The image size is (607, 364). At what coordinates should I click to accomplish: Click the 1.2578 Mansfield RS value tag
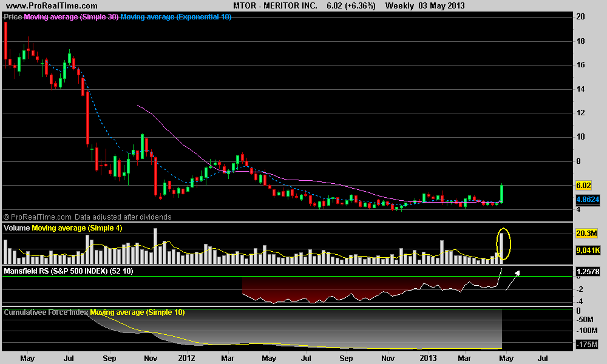pos(586,271)
